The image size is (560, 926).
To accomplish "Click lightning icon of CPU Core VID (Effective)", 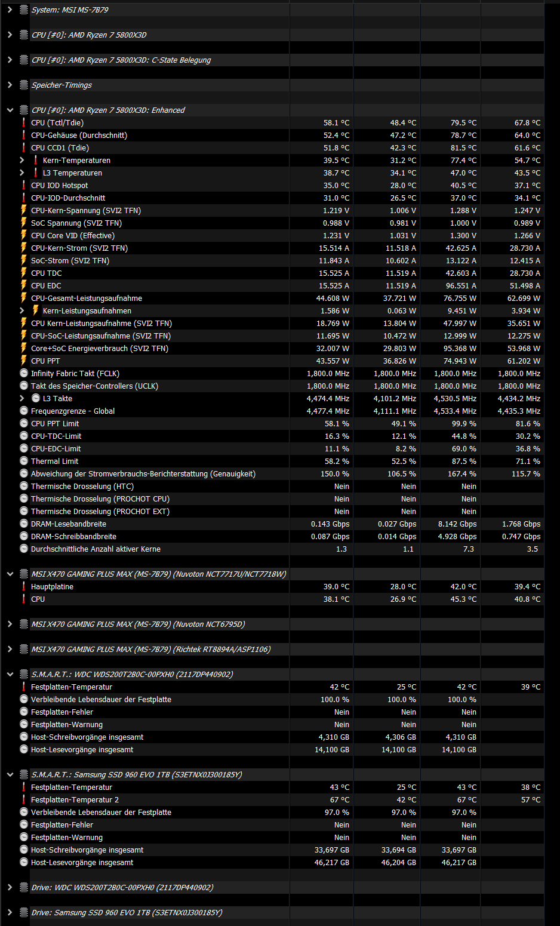I will click(x=24, y=235).
